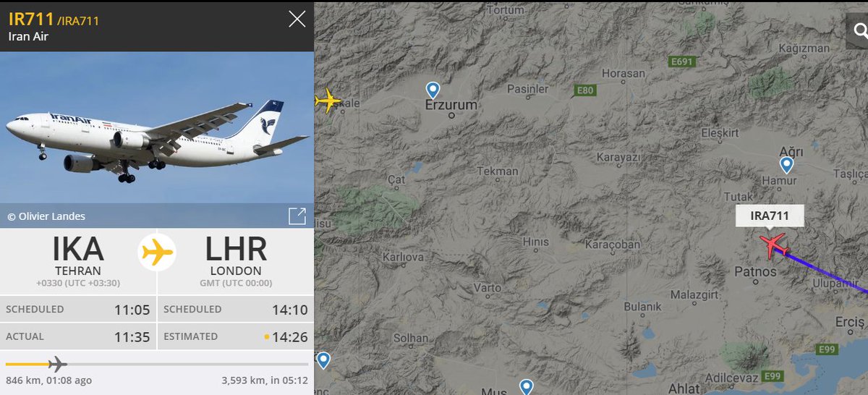Click the IR711 flight number heading
868x395 pixels.
click(31, 20)
